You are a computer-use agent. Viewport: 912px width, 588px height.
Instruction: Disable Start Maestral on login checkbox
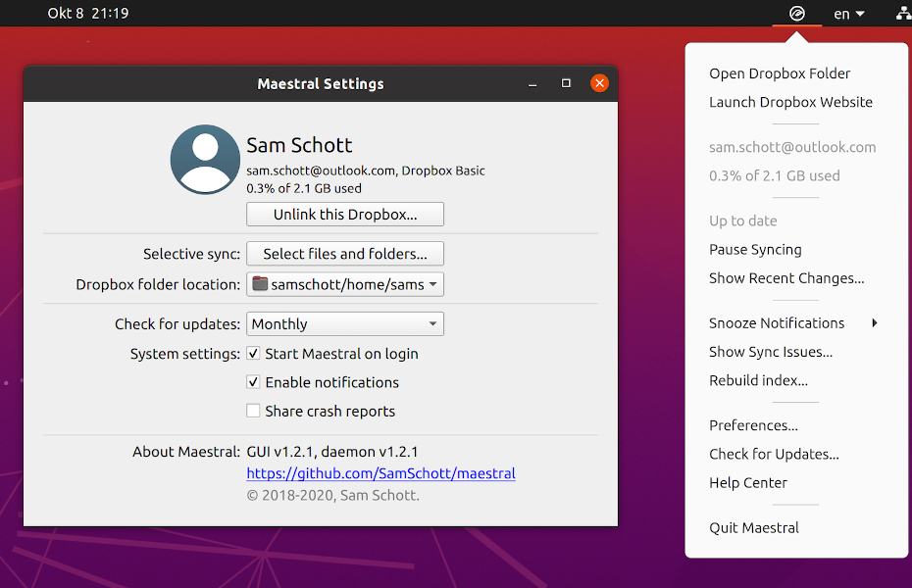253,354
